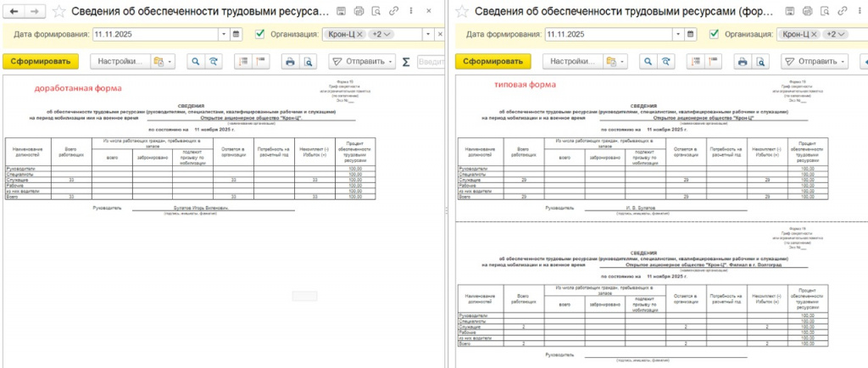Open calendar picker in left window date field
868x368 pixels.
click(236, 34)
